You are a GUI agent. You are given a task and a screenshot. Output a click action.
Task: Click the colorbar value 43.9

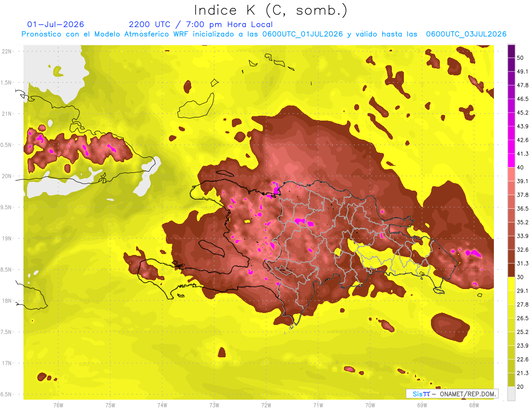click(x=522, y=126)
